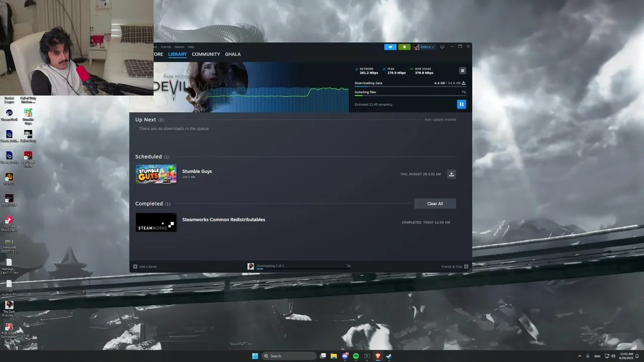This screenshot has height=362, width=644.
Task: Click the taskbar Search box
Action: coord(289,356)
